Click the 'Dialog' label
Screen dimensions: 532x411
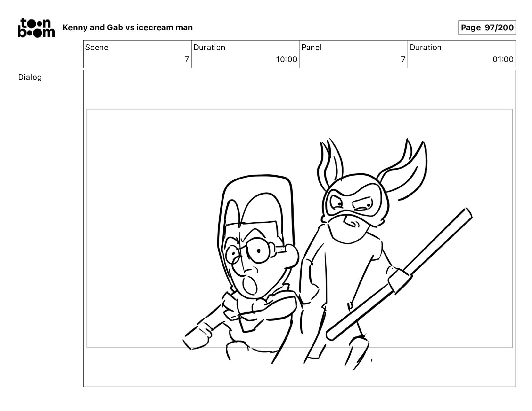point(30,77)
